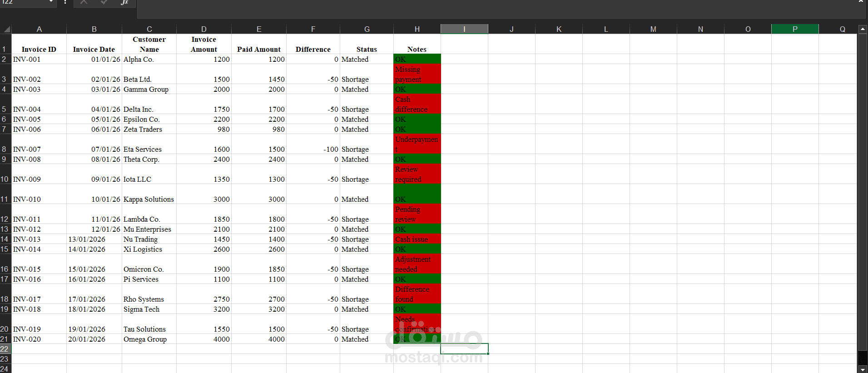
Task: Click the green OK note for INV-001
Action: (417, 59)
